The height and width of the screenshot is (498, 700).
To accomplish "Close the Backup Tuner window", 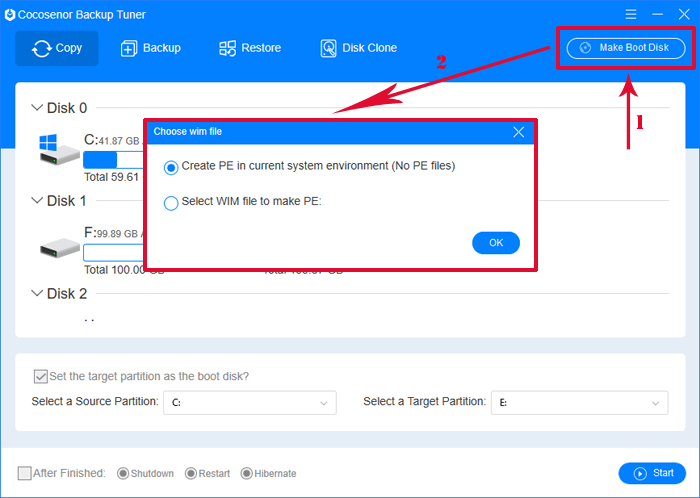I will [684, 14].
